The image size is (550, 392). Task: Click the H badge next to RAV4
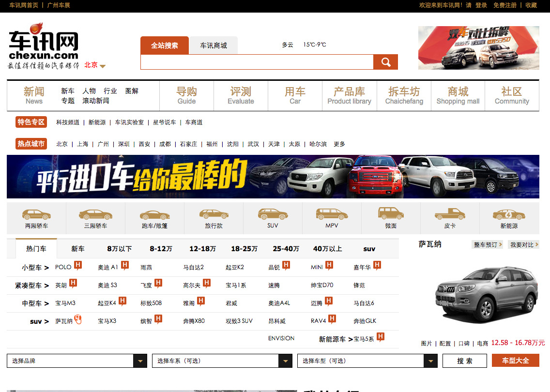[332, 319]
